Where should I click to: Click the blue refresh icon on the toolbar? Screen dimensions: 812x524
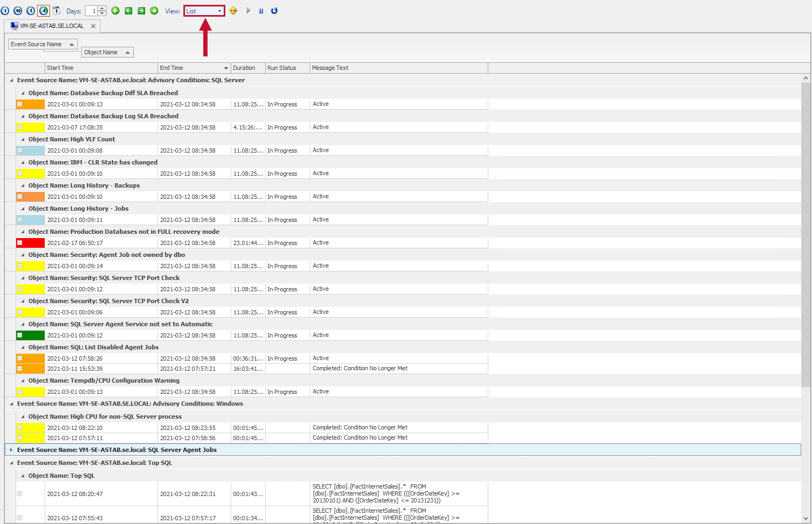[274, 11]
